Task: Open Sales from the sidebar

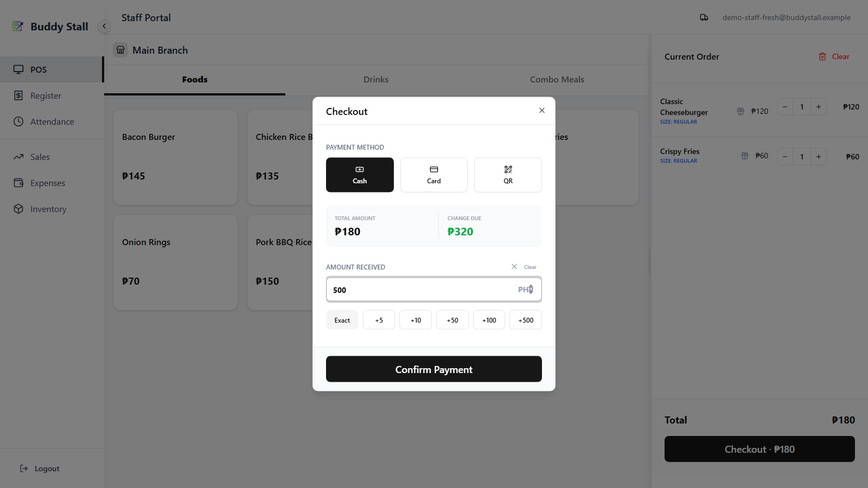Action: click(52, 157)
